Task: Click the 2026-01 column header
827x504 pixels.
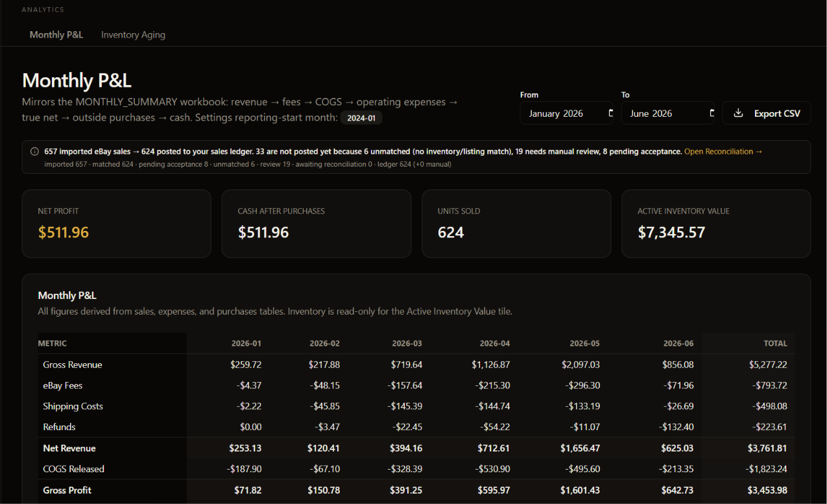Action: click(246, 343)
